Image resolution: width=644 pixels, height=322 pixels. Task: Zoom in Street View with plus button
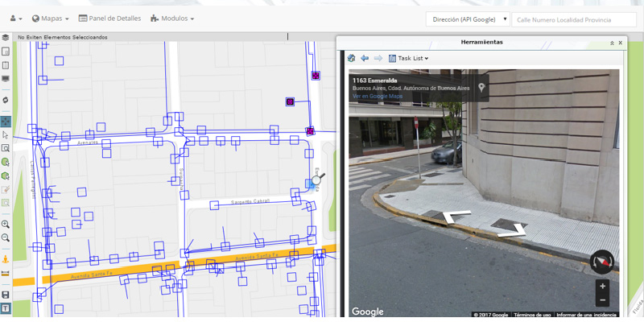coord(602,286)
